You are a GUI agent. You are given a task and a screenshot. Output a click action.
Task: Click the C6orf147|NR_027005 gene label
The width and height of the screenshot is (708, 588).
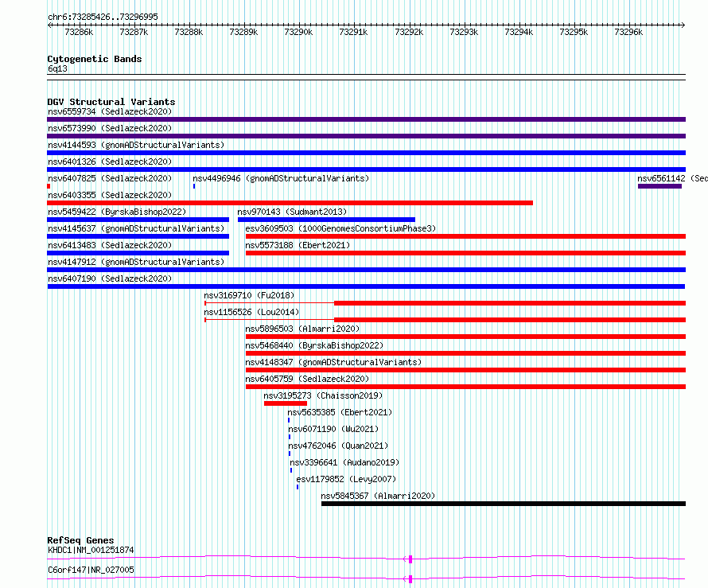pos(91,570)
